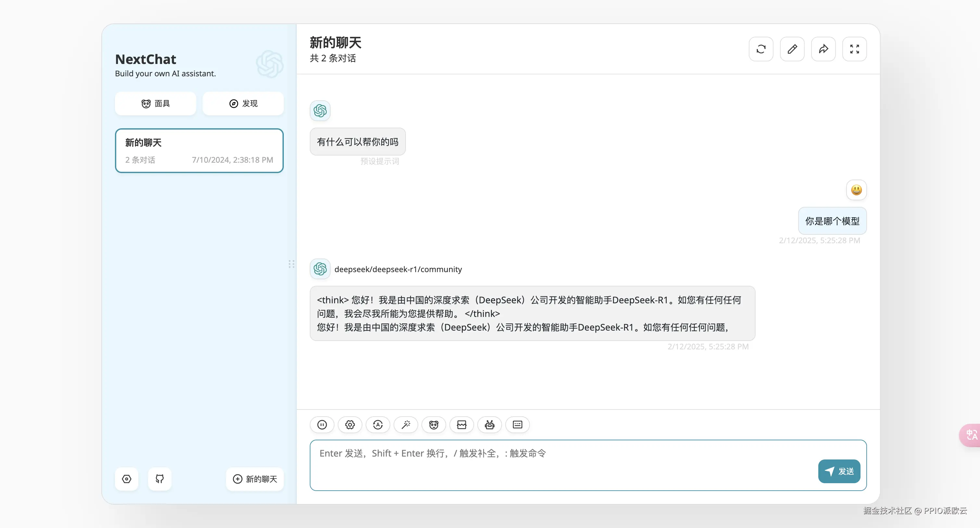Screen dimensions: 980x528
Task: Open model selector robot icon
Action: point(490,424)
